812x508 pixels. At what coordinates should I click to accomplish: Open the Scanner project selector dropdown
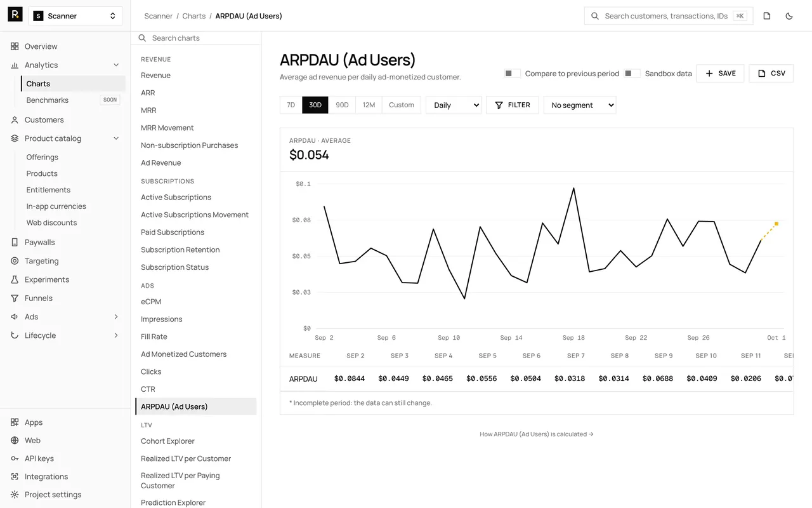click(75, 16)
